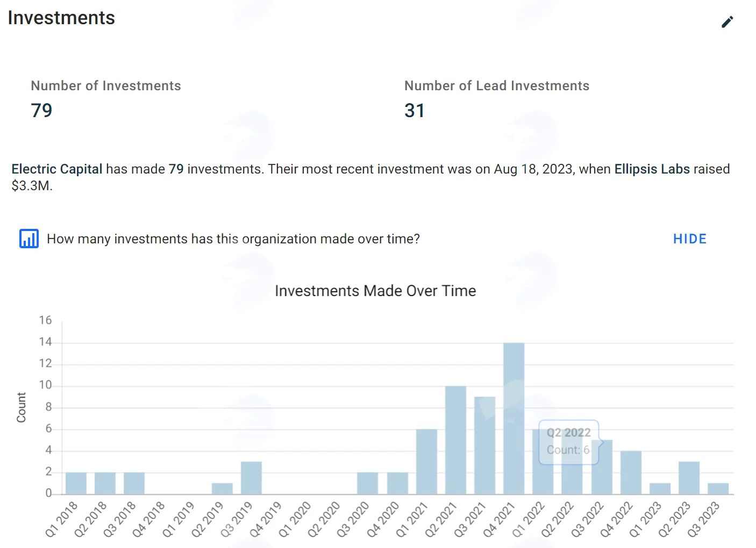The image size is (756, 548).
Task: Click the Q2 2022 Count tooltip
Action: 569,442
